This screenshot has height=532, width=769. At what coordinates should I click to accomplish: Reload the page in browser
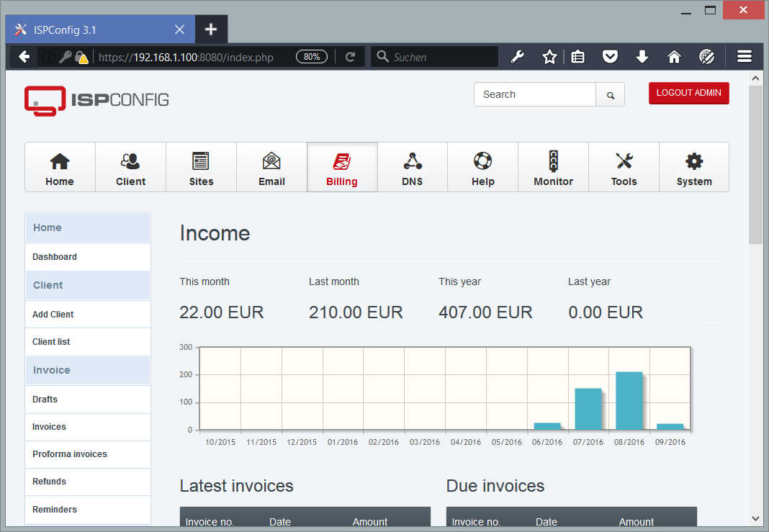(x=350, y=57)
